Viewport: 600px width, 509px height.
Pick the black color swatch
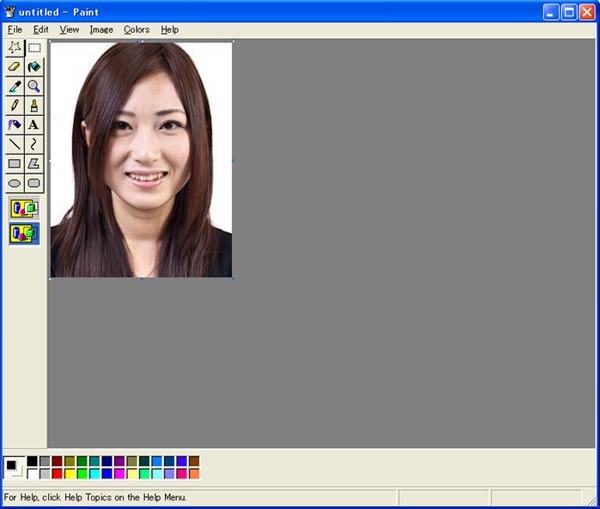pos(33,461)
